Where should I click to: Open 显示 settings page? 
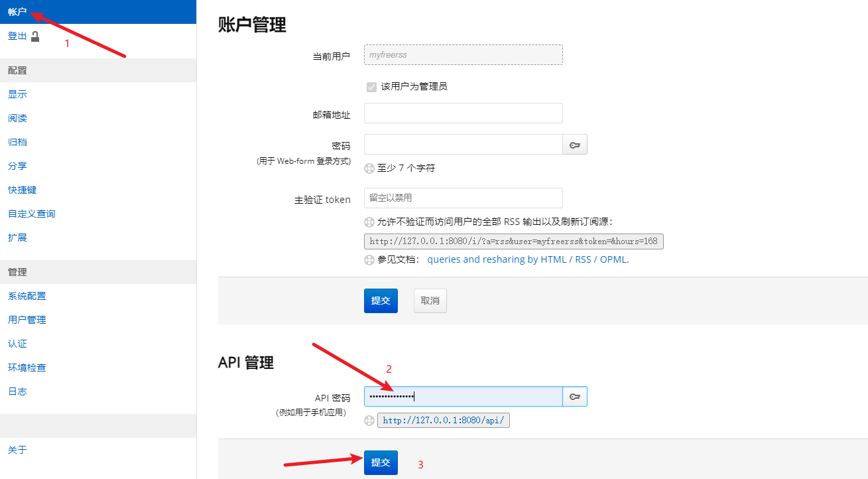[x=17, y=94]
